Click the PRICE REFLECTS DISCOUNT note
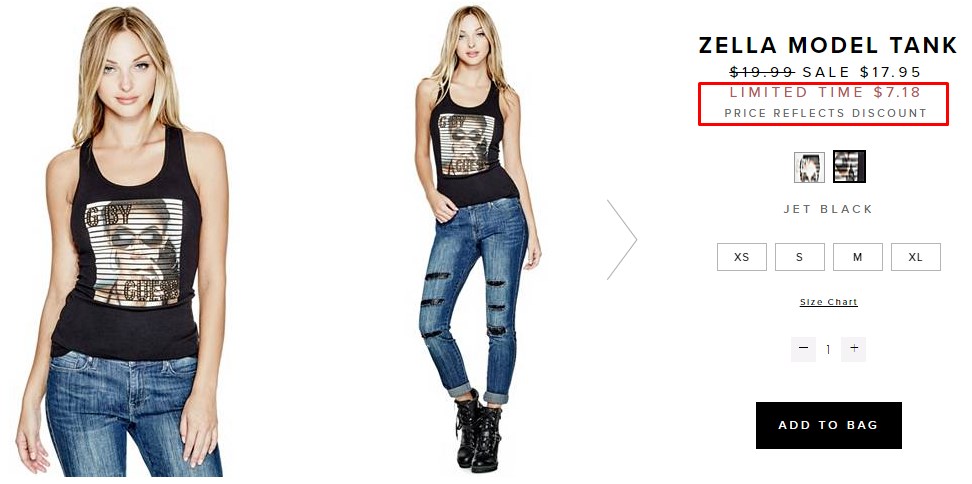 click(825, 113)
